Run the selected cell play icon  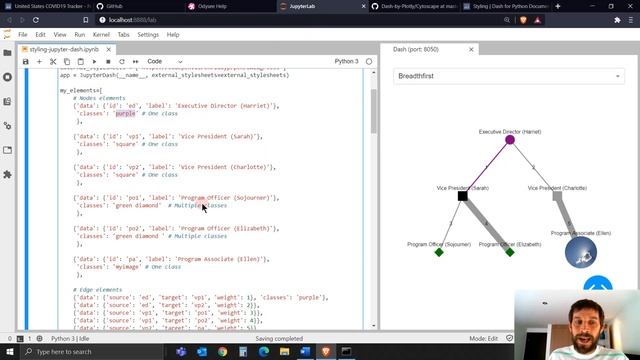pos(94,62)
